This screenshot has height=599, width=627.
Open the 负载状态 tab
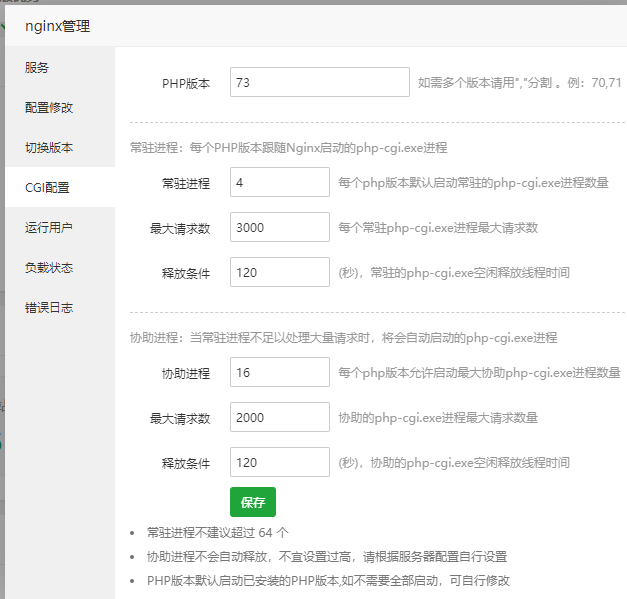tap(60, 267)
